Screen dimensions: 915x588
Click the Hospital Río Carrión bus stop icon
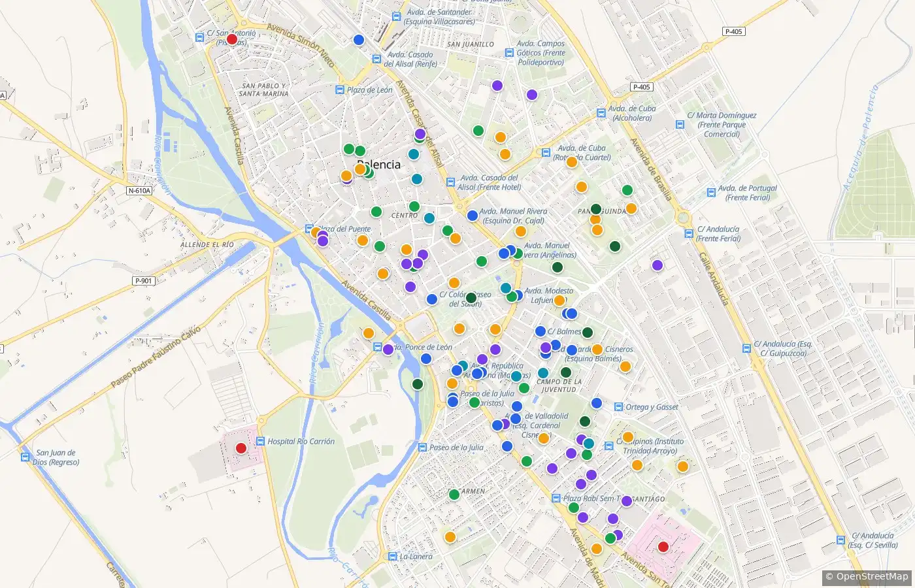pyautogui.click(x=260, y=441)
